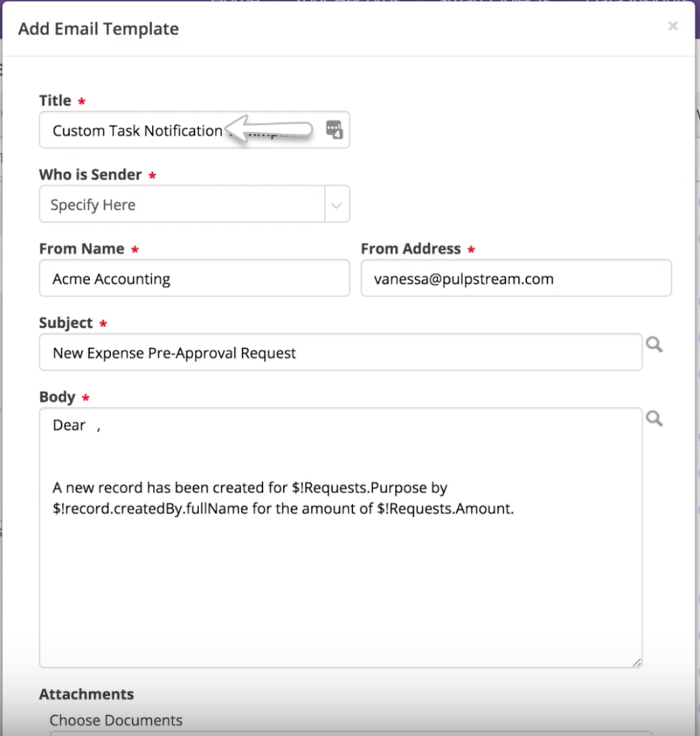Viewport: 700px width, 736px height.
Task: Open the search icon next to the Subject field
Action: (x=654, y=344)
